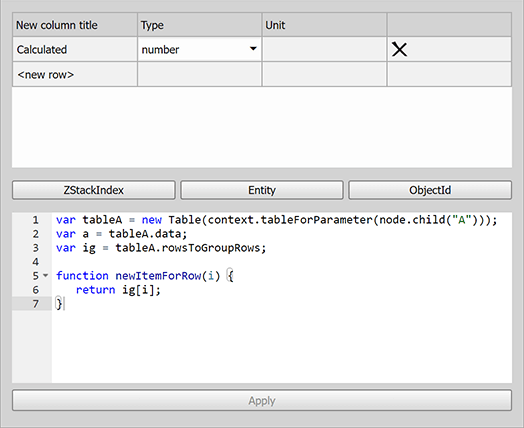Delete the Calculated column row
The image size is (524, 428).
399,49
